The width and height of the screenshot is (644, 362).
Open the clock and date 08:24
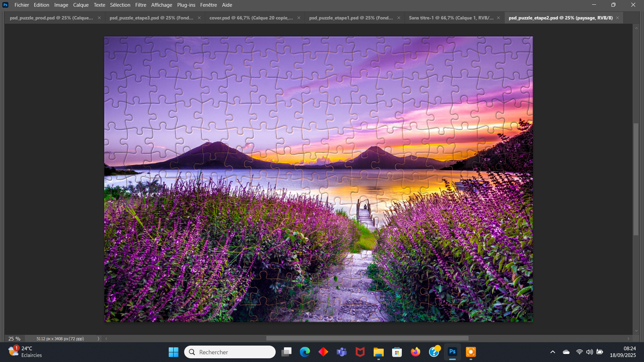click(623, 352)
